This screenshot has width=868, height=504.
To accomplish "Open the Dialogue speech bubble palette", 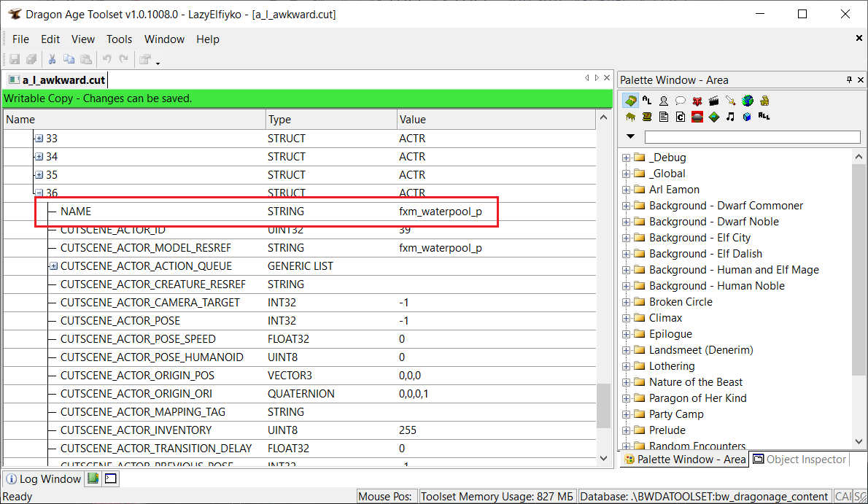I will (681, 101).
